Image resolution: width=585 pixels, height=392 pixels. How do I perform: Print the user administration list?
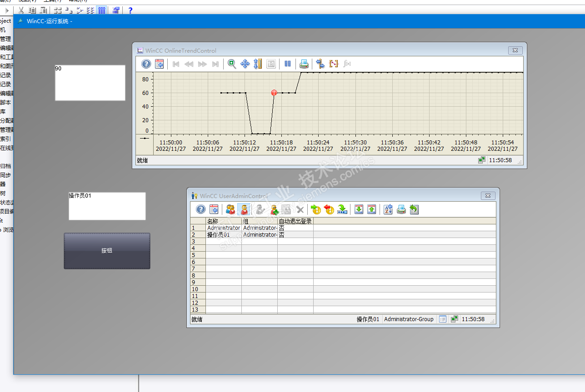(x=401, y=209)
